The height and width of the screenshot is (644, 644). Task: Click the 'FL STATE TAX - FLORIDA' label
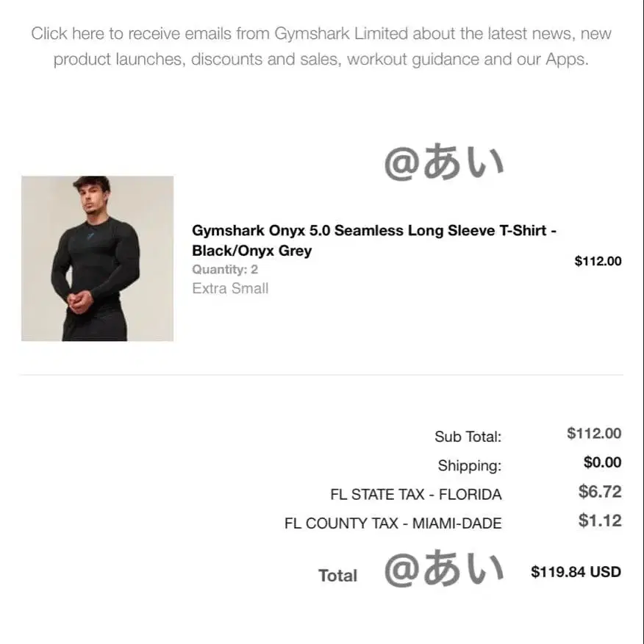[x=415, y=495]
